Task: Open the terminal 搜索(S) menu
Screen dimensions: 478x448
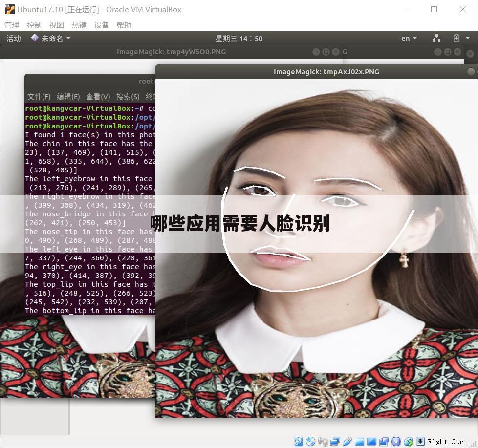Action: tap(128, 97)
